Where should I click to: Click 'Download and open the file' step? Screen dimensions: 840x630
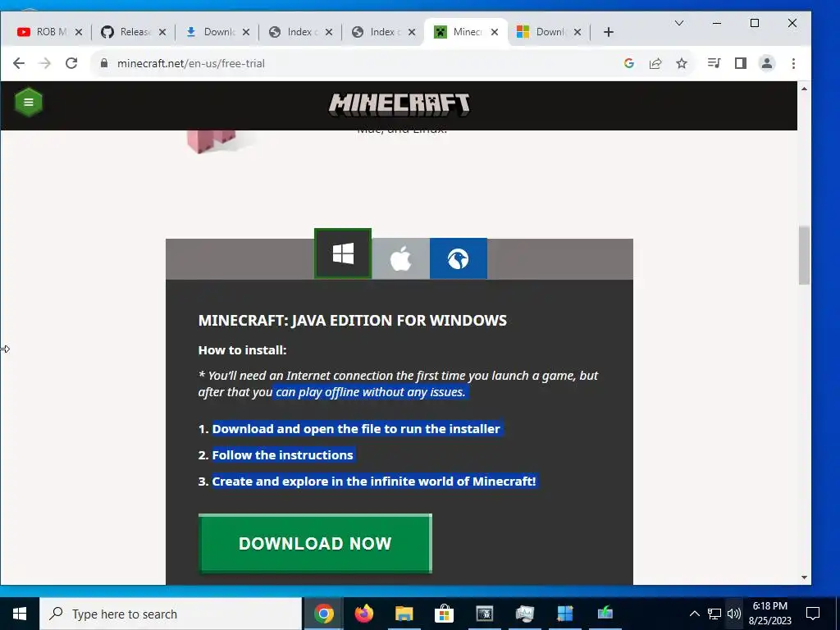pyautogui.click(x=356, y=429)
